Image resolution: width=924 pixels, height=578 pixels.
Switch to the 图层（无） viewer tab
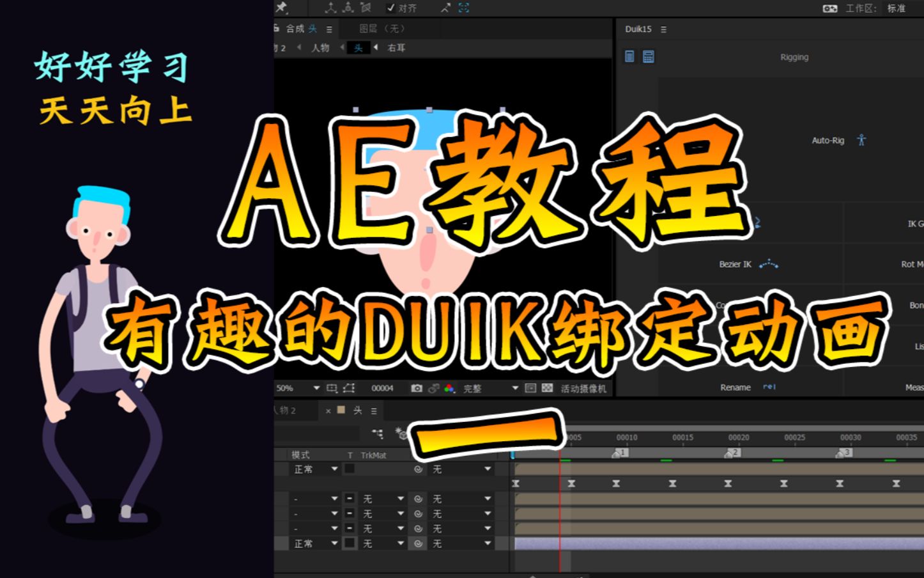[x=383, y=29]
